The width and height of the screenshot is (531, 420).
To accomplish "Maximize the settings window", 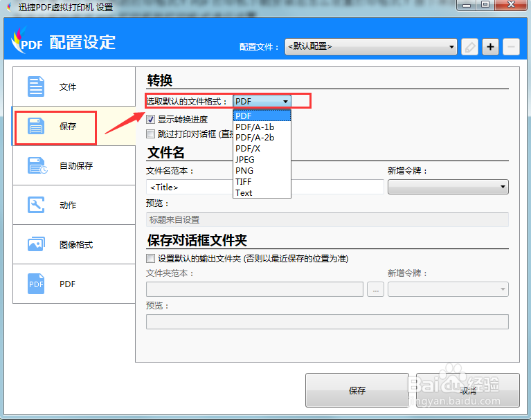I will 485,5.
